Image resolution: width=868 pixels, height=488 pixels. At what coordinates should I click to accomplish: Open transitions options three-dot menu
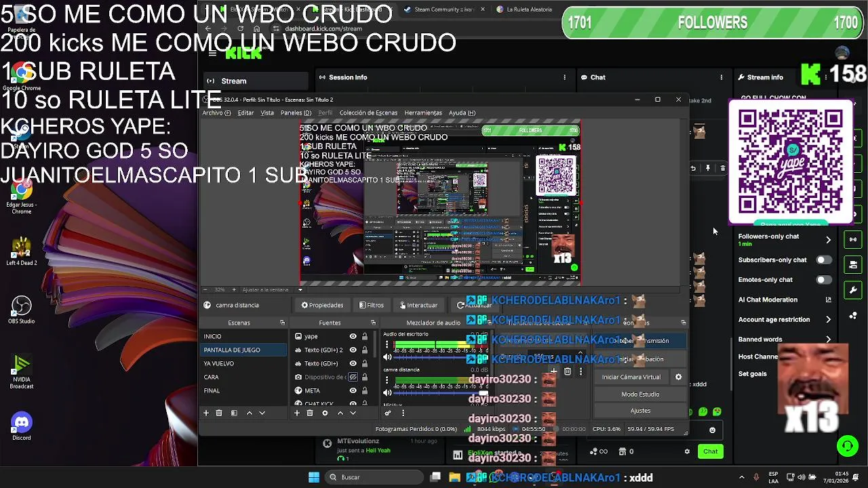point(580,371)
